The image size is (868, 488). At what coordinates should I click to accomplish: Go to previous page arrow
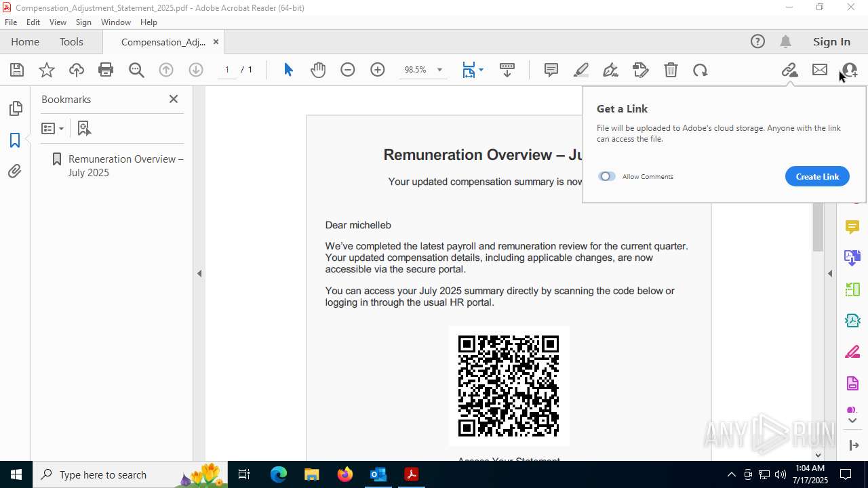[166, 70]
